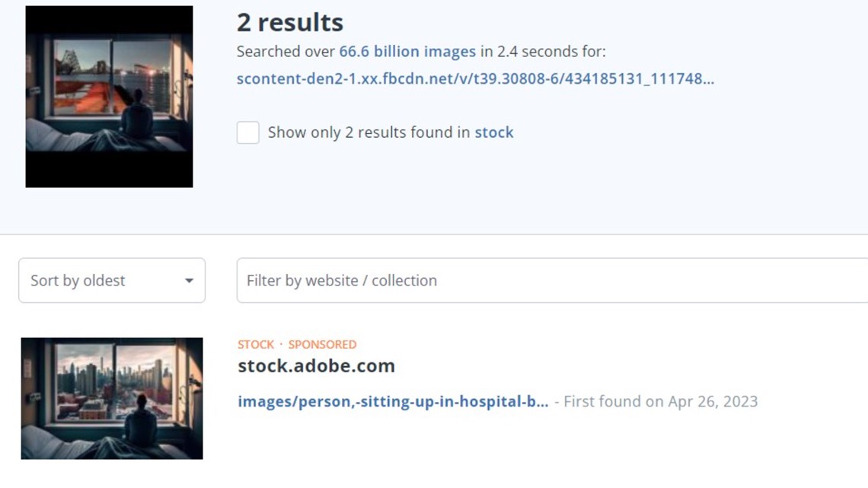Viewport: 868px width, 488px height.
Task: Click the in 2.4 seconds for text
Action: pos(543,52)
